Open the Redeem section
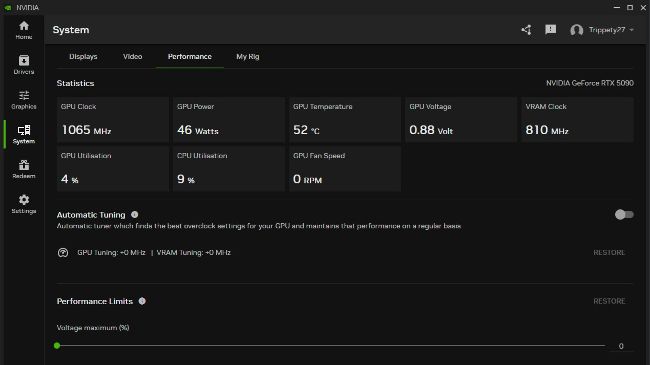 [24, 169]
